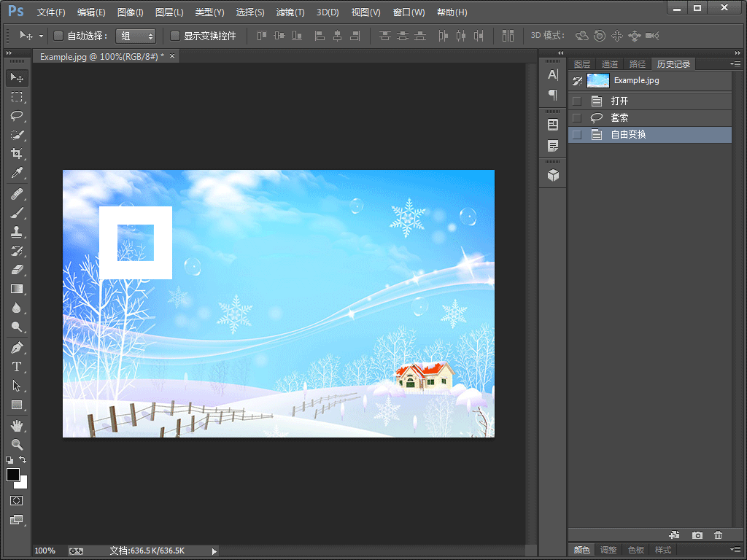Select the Pen tool
Viewport: 747px width, 560px height.
[17, 348]
